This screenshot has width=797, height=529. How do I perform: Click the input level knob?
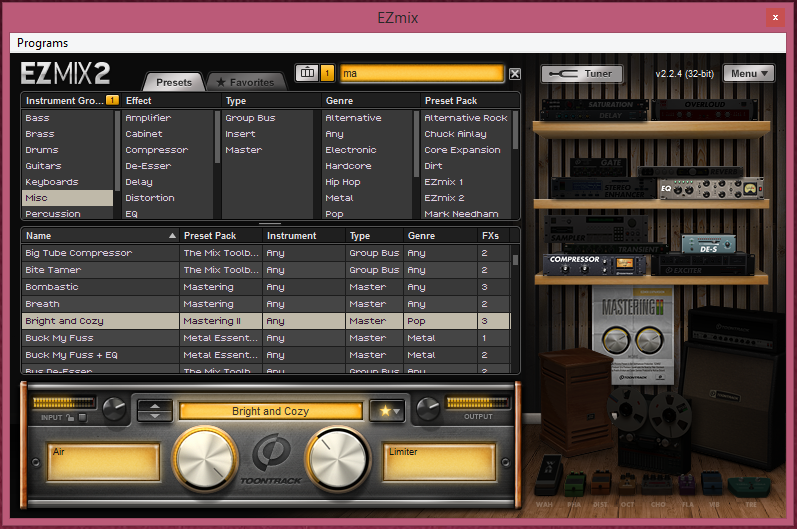(114, 409)
